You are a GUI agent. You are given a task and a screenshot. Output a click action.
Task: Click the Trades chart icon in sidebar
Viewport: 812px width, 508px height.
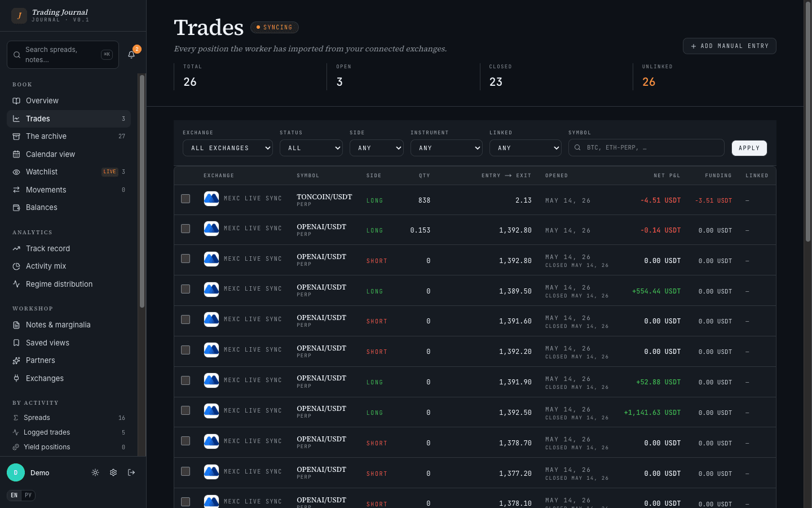[16, 119]
